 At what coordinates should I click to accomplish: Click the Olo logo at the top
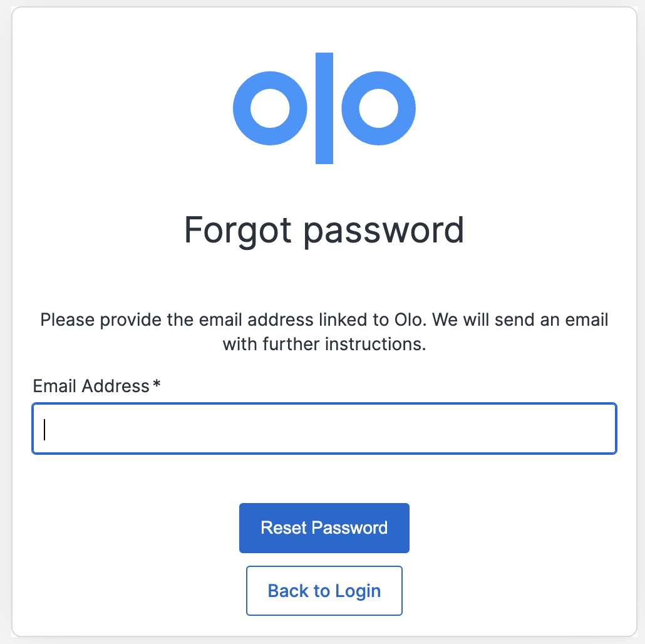coord(324,108)
